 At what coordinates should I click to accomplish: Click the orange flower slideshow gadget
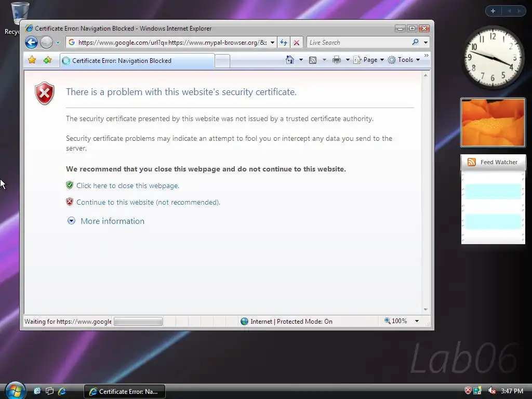tap(493, 123)
